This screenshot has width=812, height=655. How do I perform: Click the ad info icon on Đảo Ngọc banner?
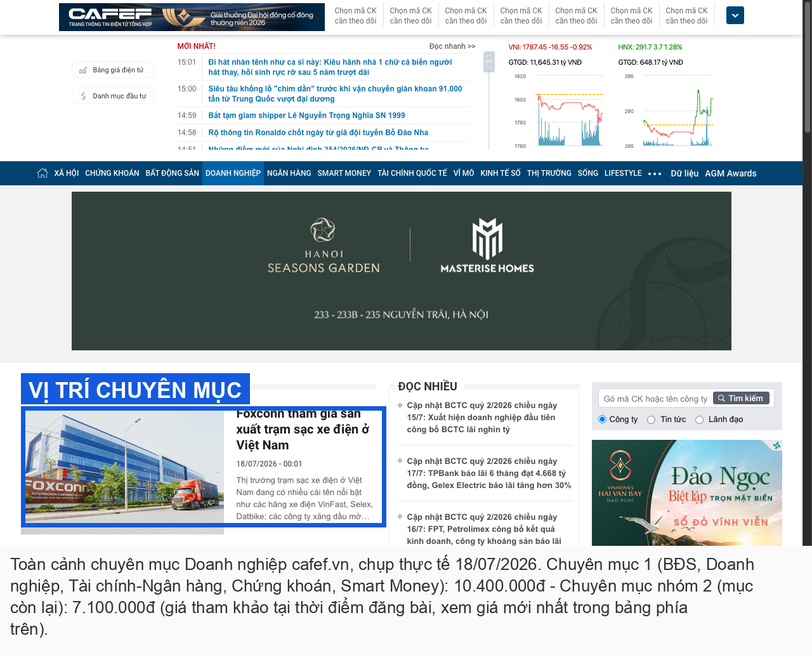pos(776,446)
